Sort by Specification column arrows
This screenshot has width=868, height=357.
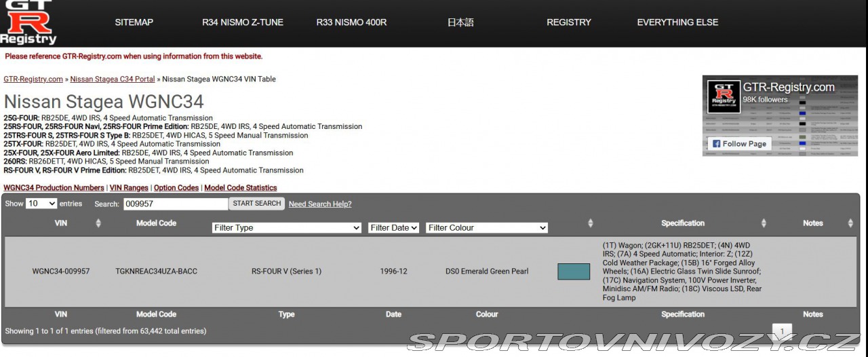pyautogui.click(x=764, y=223)
